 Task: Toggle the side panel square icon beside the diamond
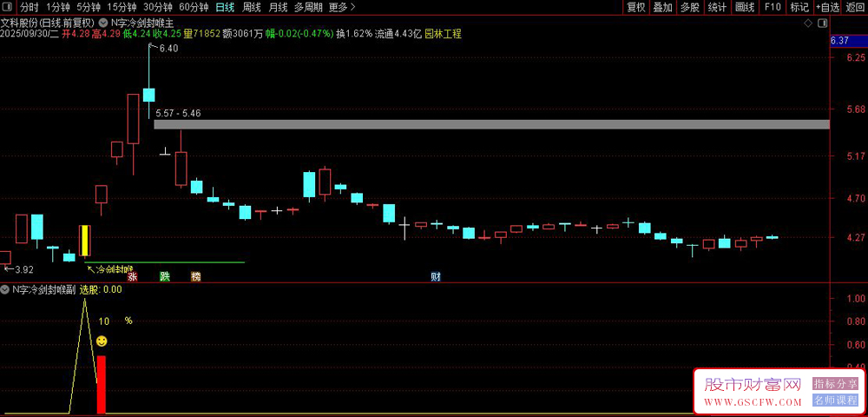coord(823,23)
